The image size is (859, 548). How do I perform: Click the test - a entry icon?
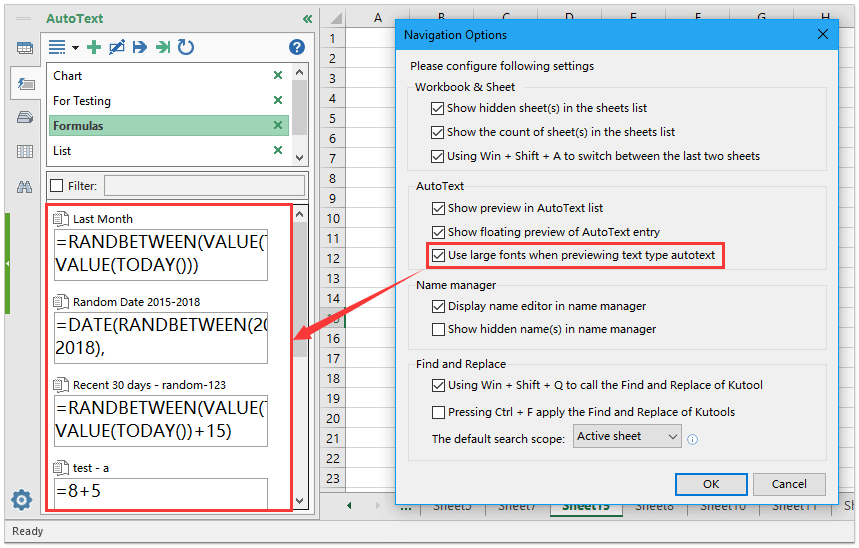pos(60,467)
